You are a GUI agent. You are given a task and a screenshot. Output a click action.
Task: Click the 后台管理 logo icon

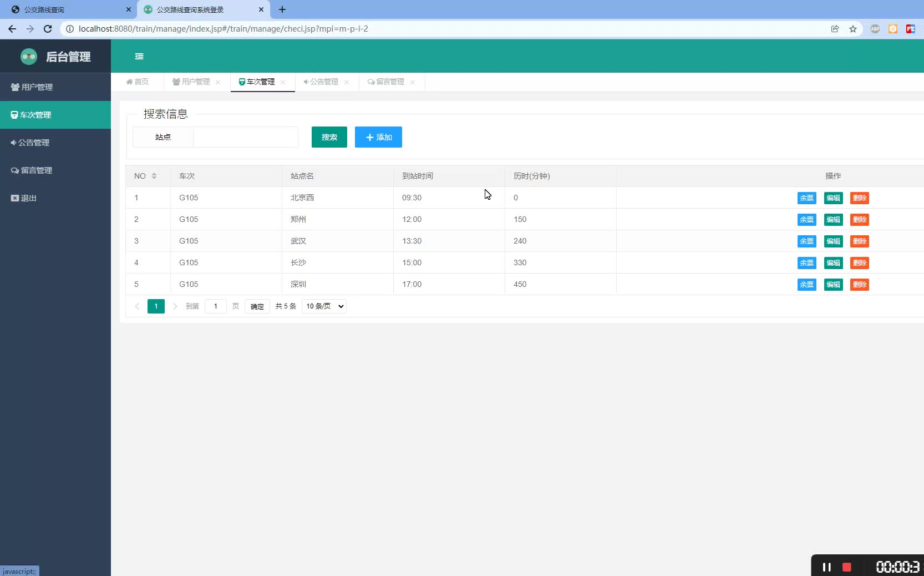tap(29, 56)
